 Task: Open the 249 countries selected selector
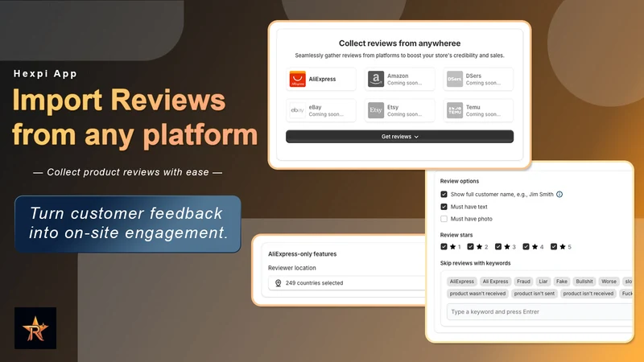point(346,283)
